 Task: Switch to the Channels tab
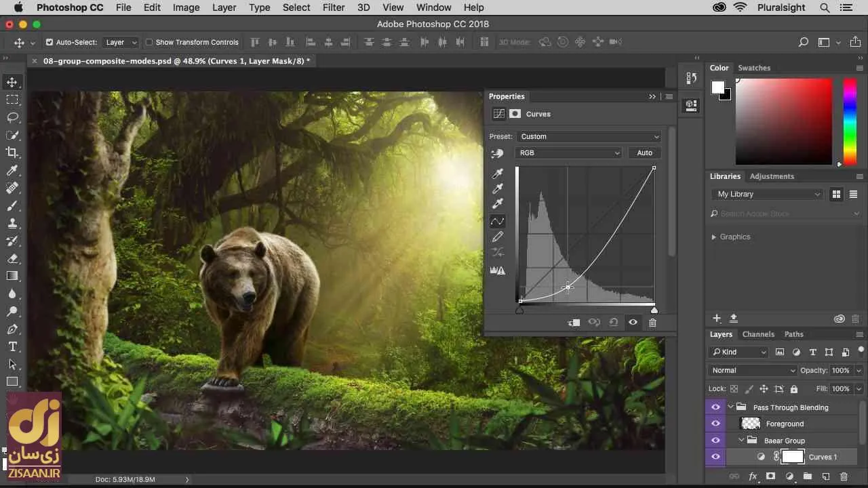pyautogui.click(x=757, y=334)
